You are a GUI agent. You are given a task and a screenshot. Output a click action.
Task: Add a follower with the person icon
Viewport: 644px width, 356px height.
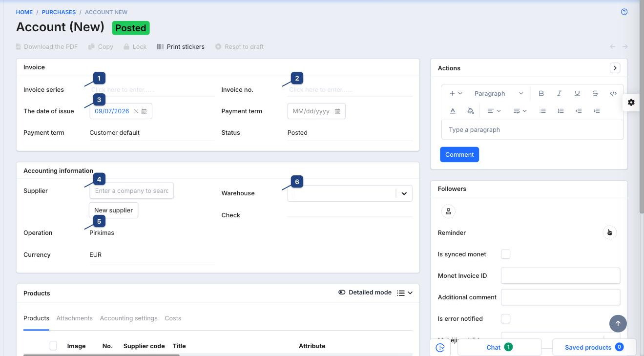pos(448,211)
